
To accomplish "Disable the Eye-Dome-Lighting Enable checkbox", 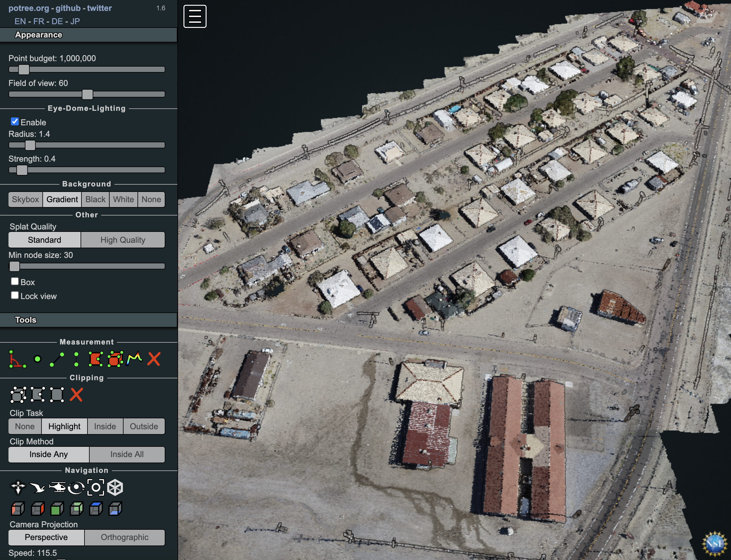I will pos(15,122).
